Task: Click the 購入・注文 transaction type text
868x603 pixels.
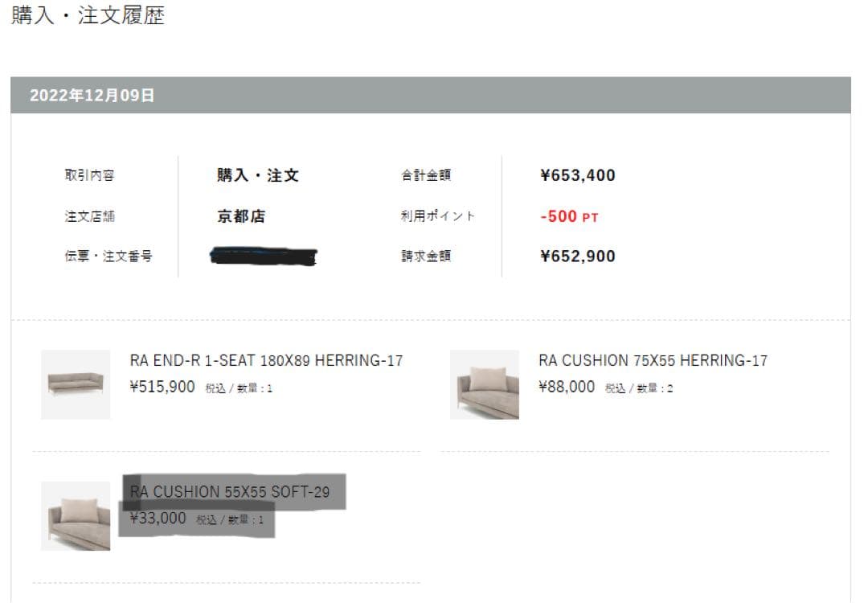Action: (x=257, y=175)
